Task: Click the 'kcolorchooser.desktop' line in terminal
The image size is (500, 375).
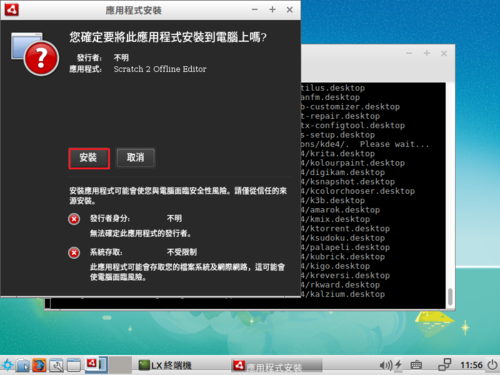Action: tap(358, 191)
